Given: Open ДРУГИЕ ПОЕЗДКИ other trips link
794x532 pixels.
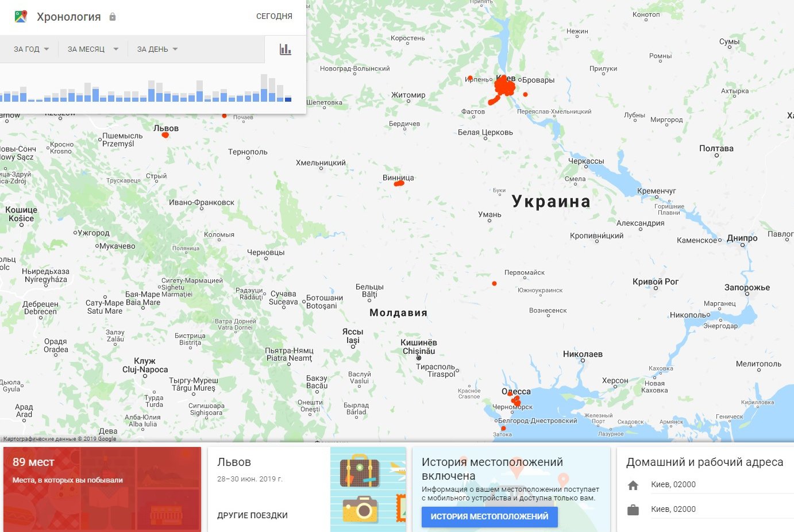Looking at the screenshot, I should [252, 515].
